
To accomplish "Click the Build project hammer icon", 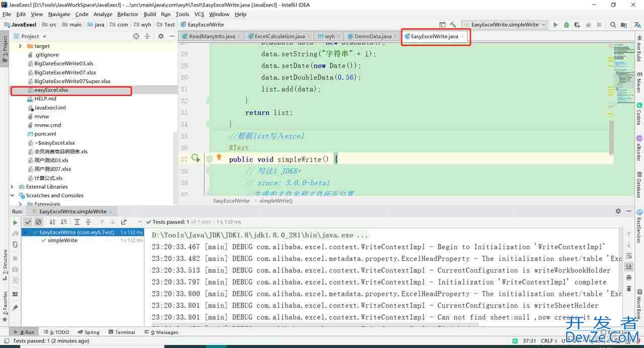I will coord(453,25).
